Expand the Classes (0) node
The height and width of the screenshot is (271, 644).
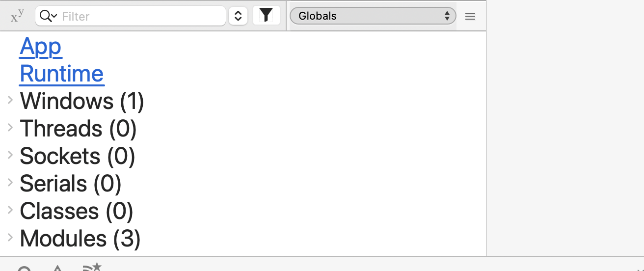point(10,210)
